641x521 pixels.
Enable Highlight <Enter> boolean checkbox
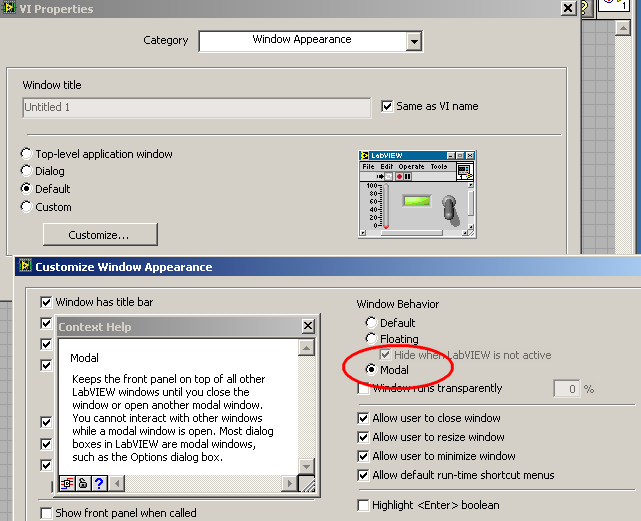point(363,505)
